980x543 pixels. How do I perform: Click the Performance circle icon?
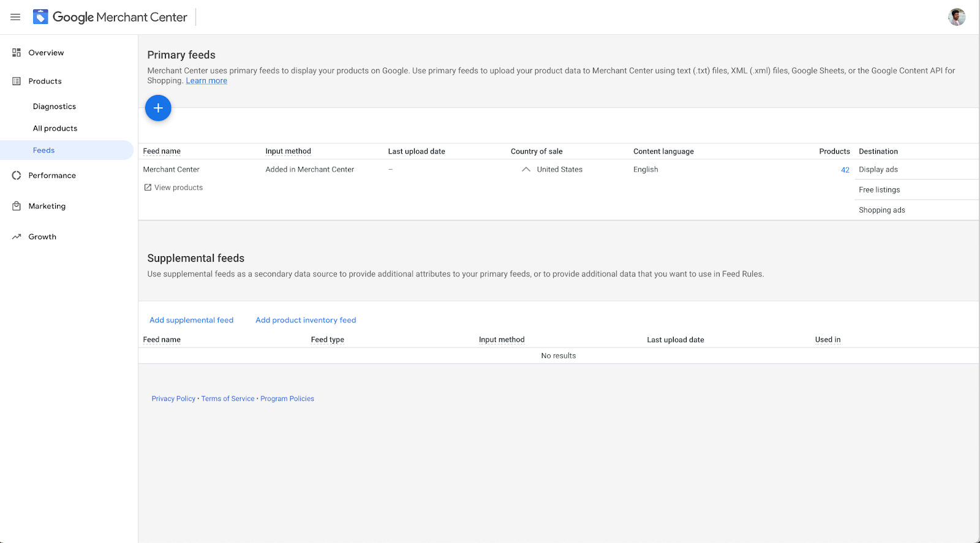coord(17,175)
